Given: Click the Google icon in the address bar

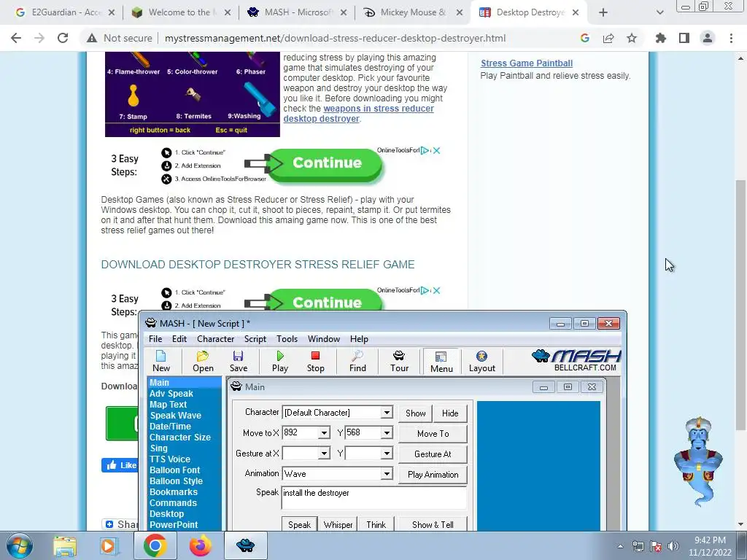Looking at the screenshot, I should (x=585, y=38).
